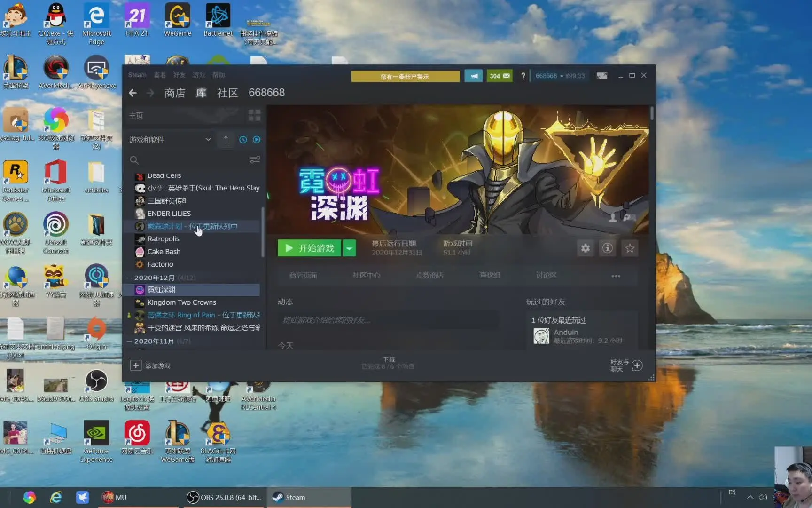The height and width of the screenshot is (508, 812).
Task: Select Factorio in library list
Action: pos(197,264)
